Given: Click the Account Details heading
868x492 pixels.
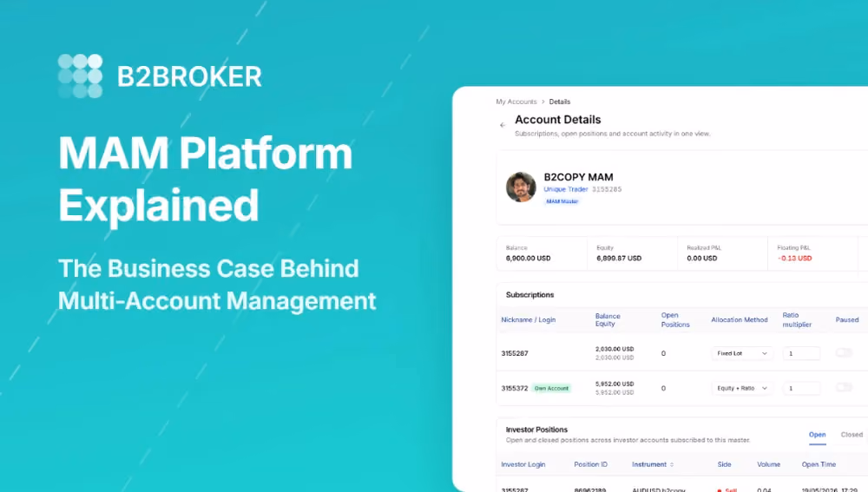Looking at the screenshot, I should click(557, 120).
